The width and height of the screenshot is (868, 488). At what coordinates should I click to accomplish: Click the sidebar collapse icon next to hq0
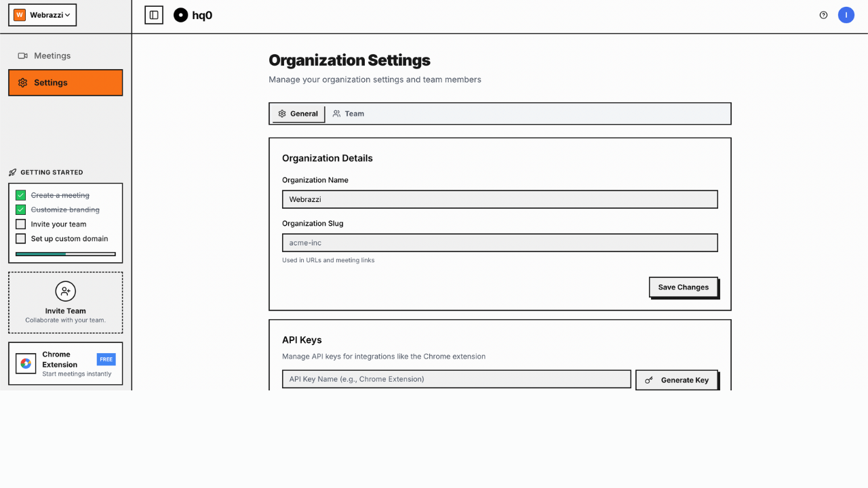[x=154, y=14]
